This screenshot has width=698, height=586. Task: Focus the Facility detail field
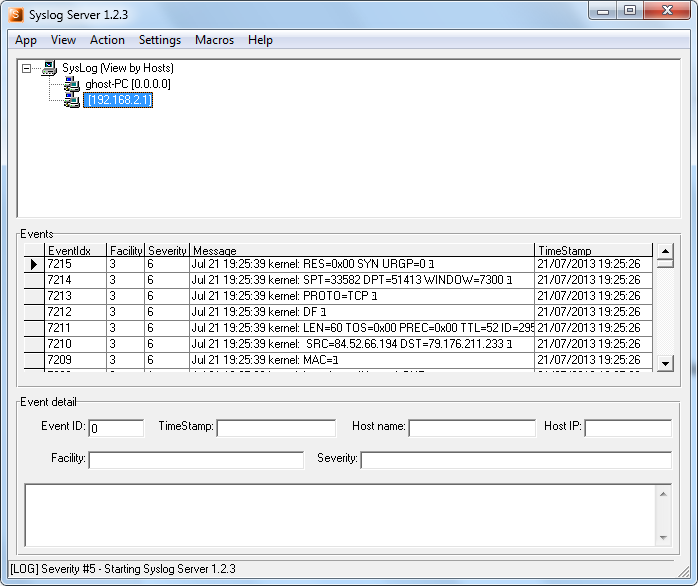196,460
